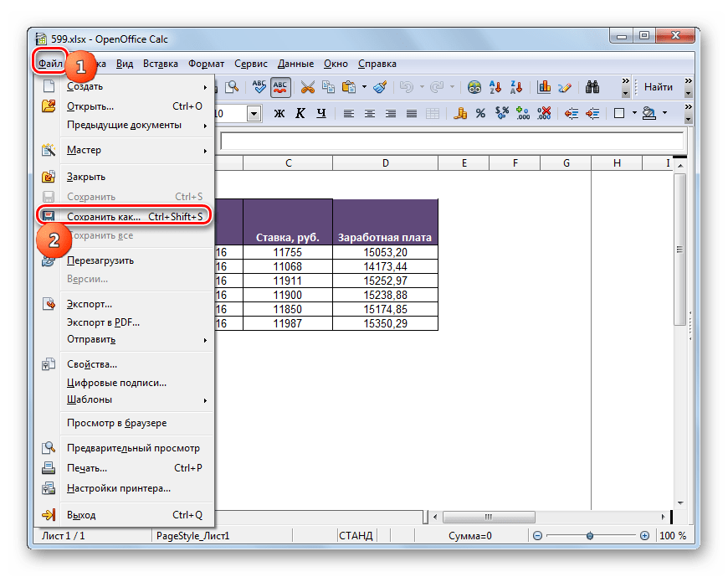728x577 pixels.
Task: Click the Borders square icon
Action: coord(619,113)
